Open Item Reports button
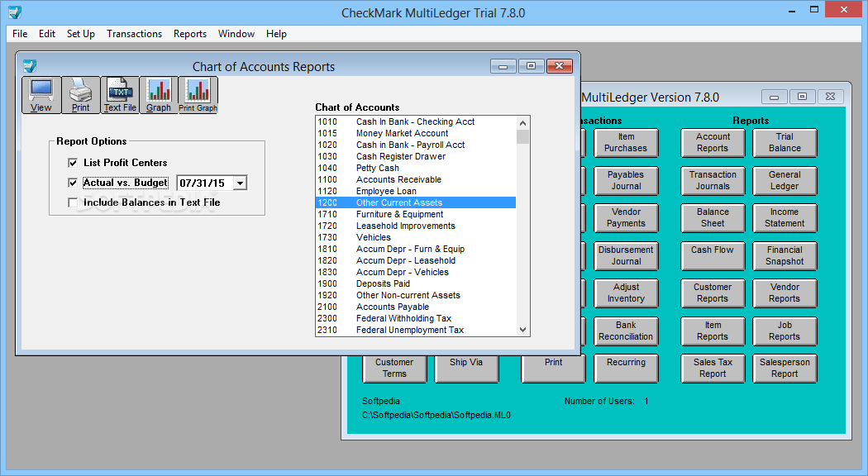The height and width of the screenshot is (476, 868). point(713,331)
